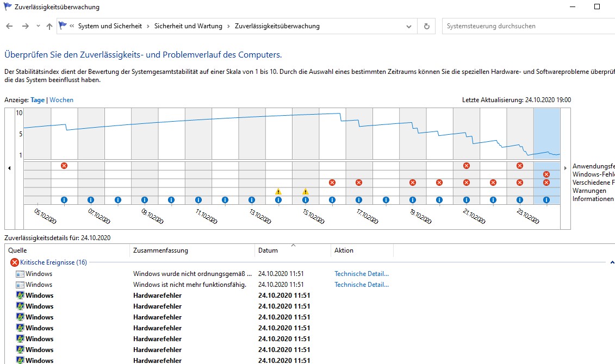
Task: Navigate up one level with the up arrow
Action: click(x=49, y=26)
